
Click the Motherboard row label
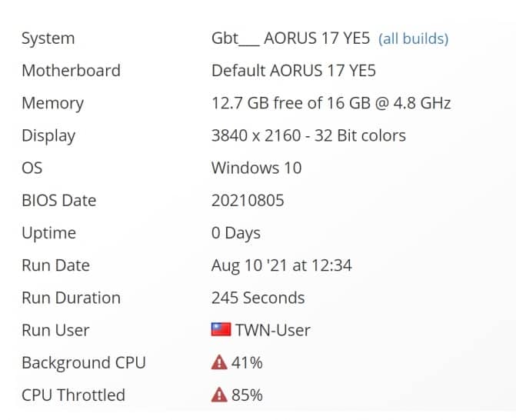pyautogui.click(x=71, y=71)
